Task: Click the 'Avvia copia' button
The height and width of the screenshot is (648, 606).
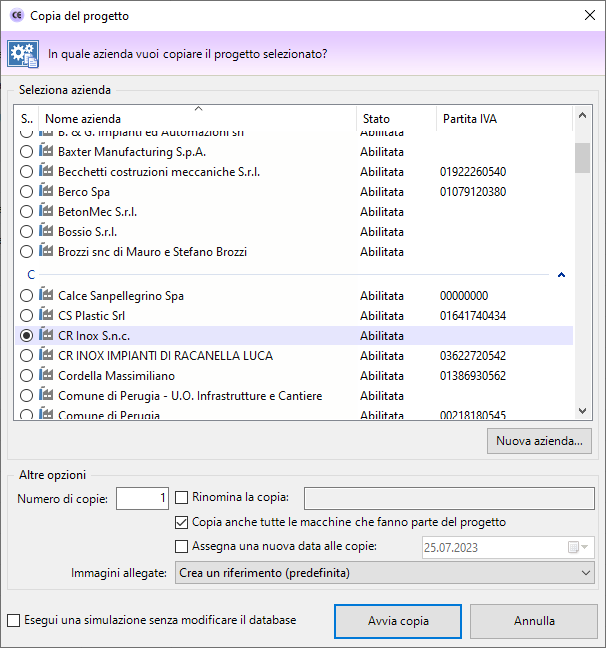Action: (x=398, y=621)
